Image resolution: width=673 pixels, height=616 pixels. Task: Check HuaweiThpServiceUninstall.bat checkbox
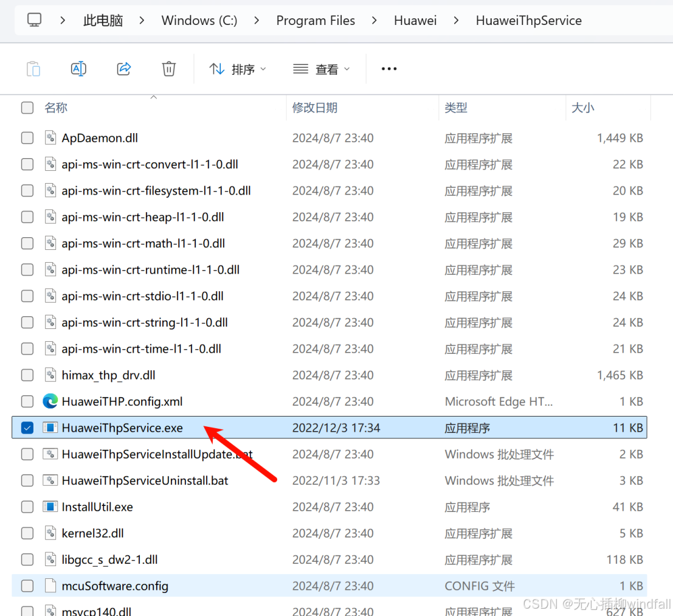(27, 480)
